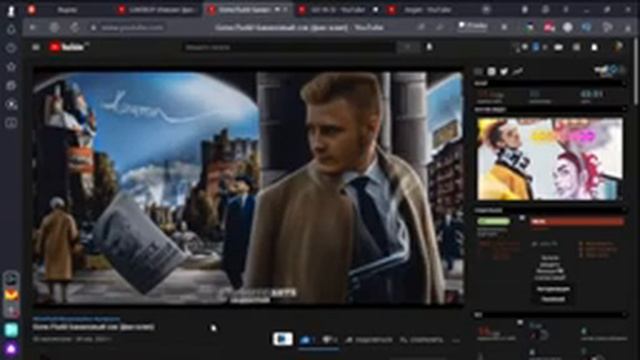Viewport: 640px width, 360px height.
Task: Click the red bar in the side panel
Action: point(577,221)
